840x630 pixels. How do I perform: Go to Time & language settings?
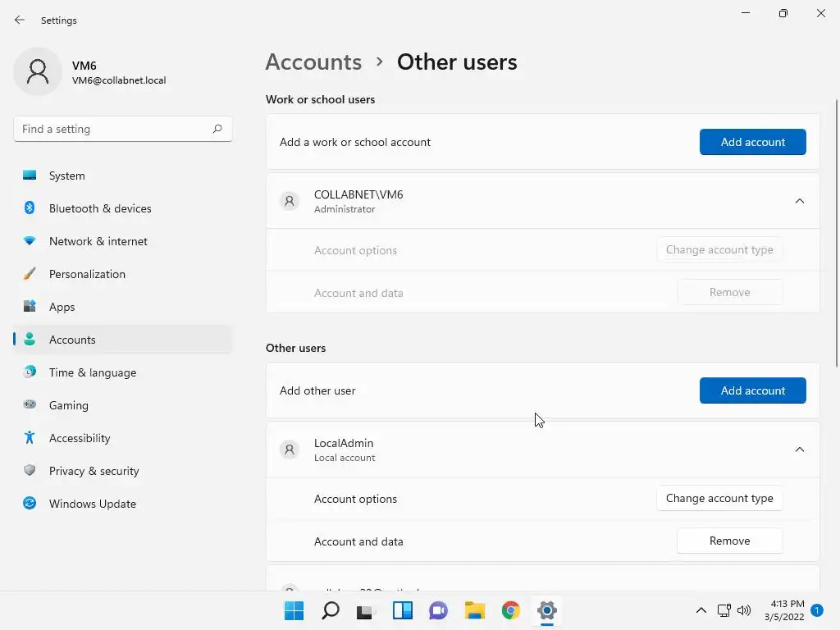point(92,372)
